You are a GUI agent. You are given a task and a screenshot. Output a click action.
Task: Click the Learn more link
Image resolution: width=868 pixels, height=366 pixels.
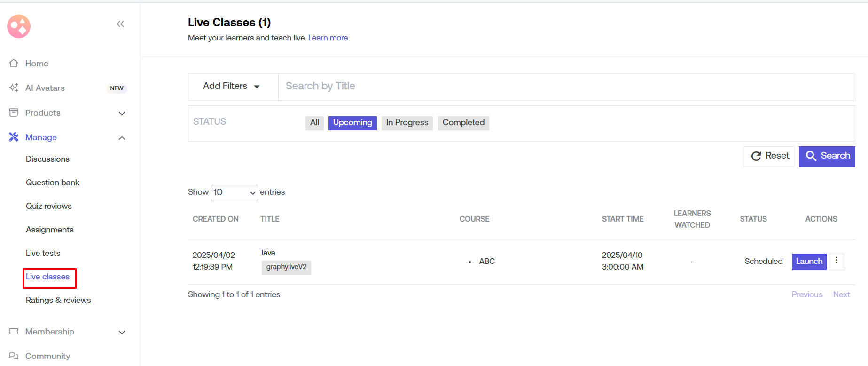tap(328, 38)
